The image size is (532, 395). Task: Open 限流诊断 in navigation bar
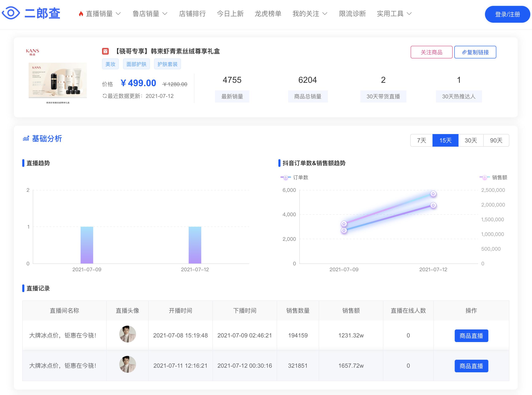click(352, 14)
